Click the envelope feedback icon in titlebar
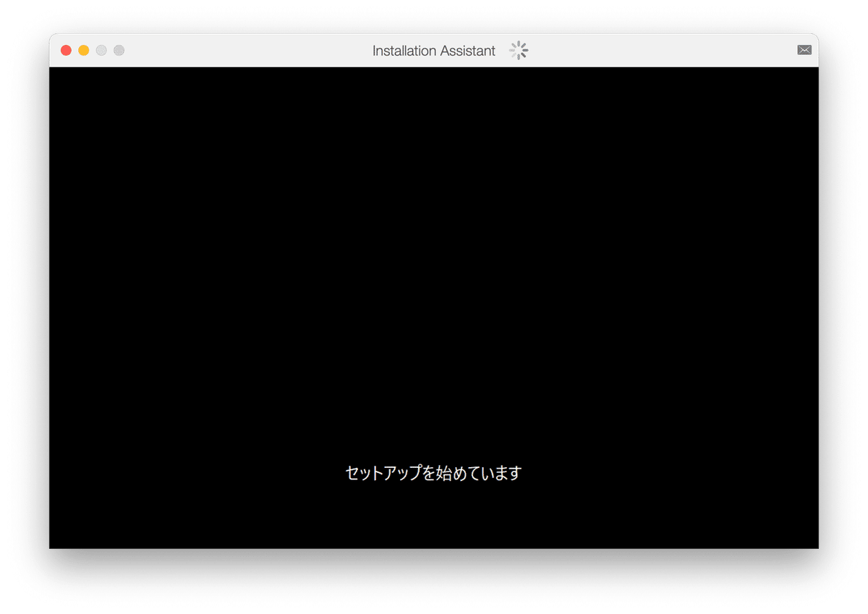 (804, 50)
